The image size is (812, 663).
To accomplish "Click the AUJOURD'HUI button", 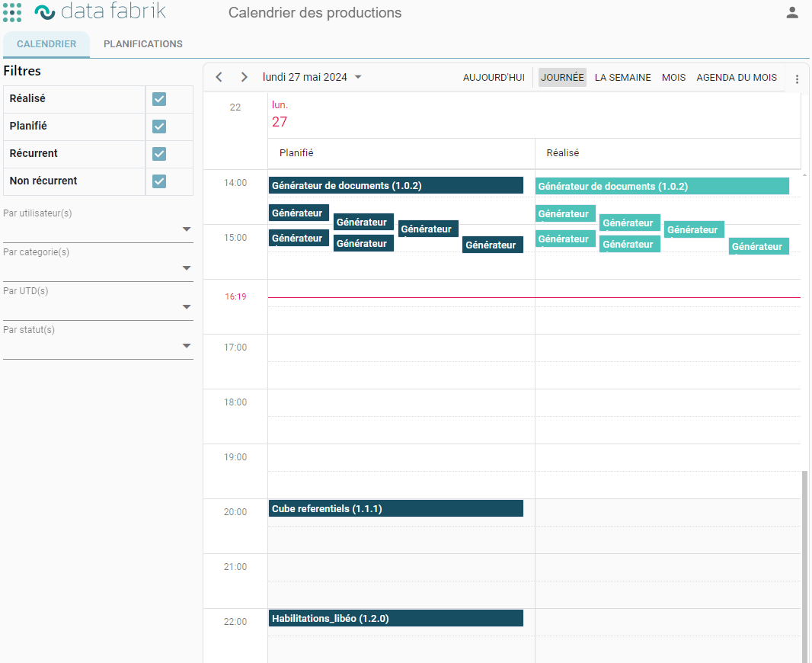I will [494, 77].
